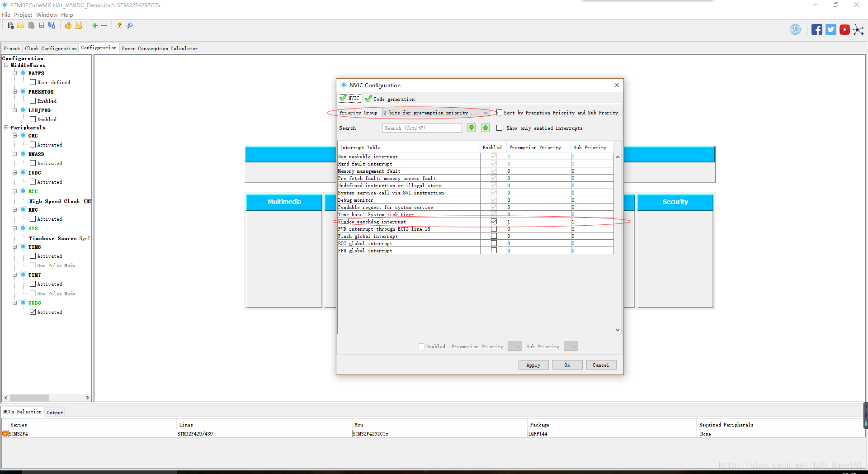Collapse the FATFS tree node
This screenshot has height=474, width=868.
[15, 73]
